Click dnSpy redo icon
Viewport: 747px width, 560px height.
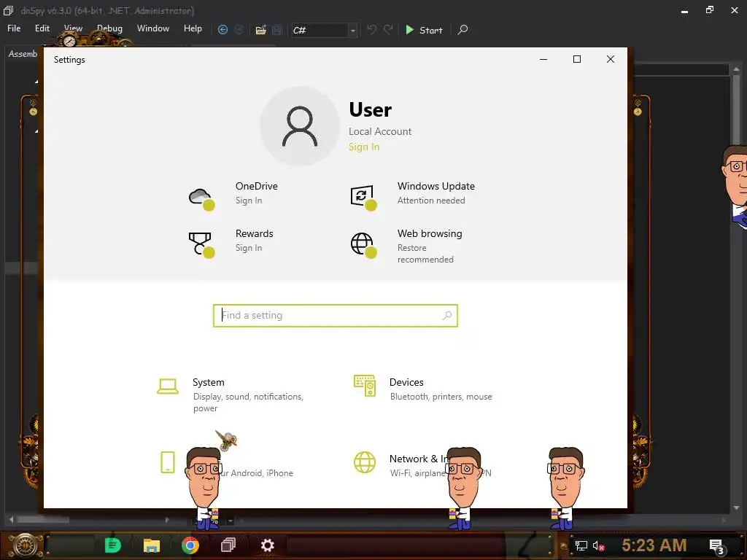pos(388,30)
